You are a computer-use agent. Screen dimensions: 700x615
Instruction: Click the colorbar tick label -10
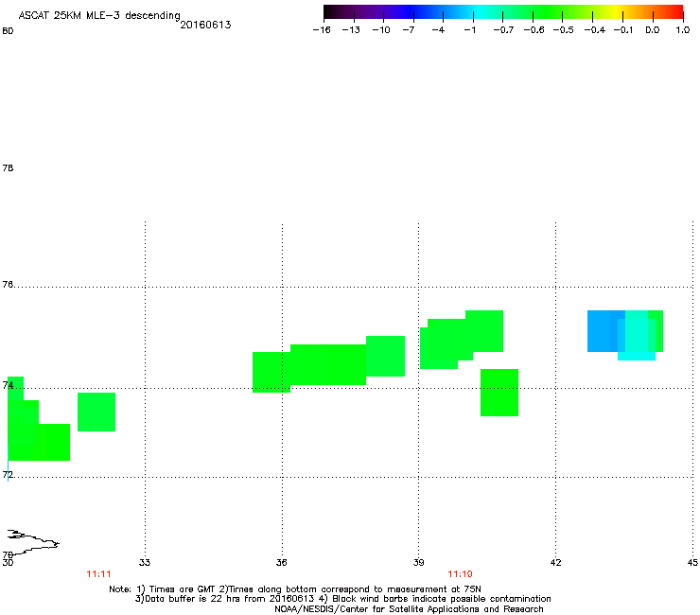click(x=381, y=30)
